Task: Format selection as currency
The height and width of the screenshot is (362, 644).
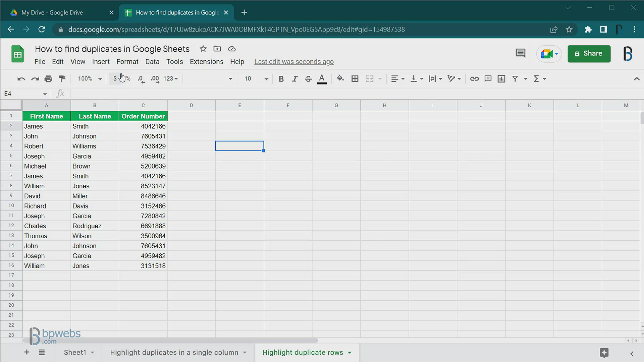Action: point(115,78)
